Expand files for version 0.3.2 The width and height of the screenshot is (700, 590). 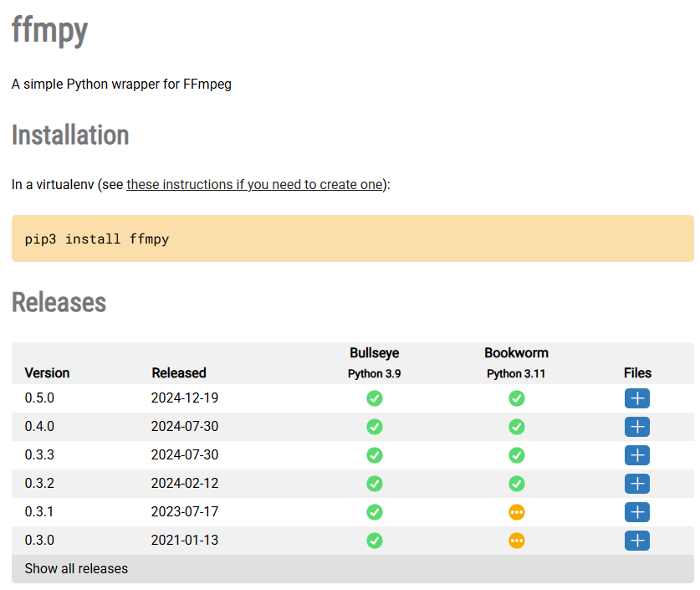(637, 484)
